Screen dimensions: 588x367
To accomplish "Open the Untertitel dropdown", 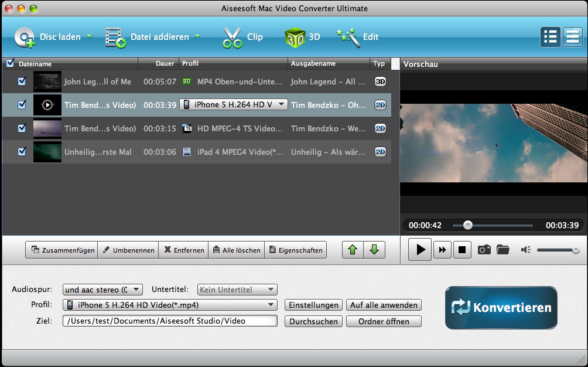I will click(x=237, y=290).
